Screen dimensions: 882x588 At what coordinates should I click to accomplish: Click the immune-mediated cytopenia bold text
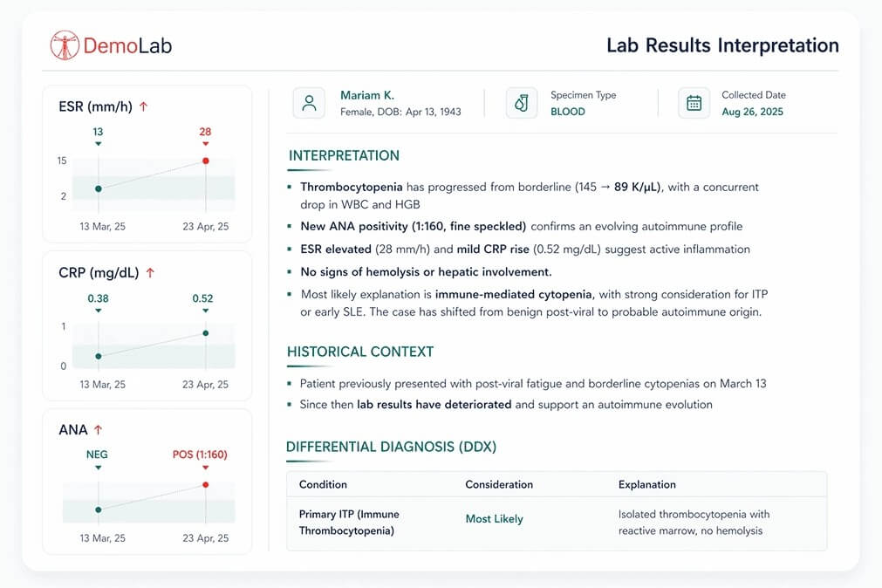point(514,294)
